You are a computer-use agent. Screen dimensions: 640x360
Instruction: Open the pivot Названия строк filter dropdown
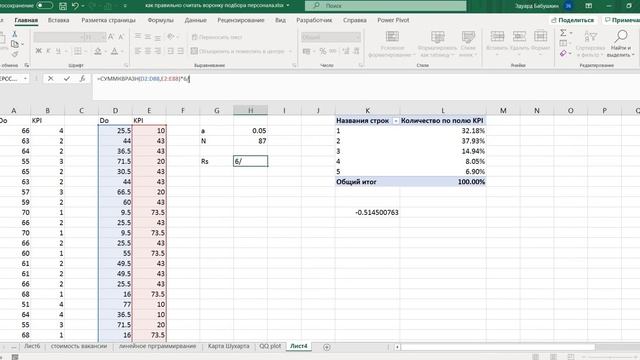coord(396,121)
